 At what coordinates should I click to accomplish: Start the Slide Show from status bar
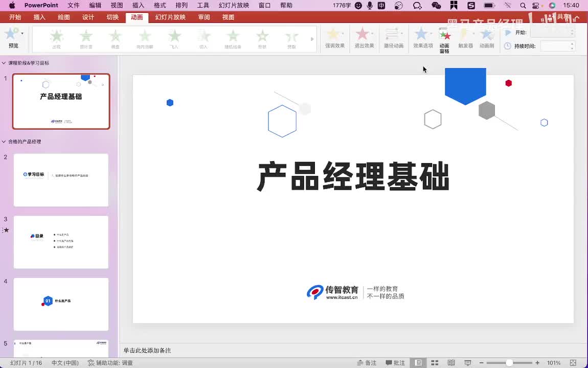(x=468, y=363)
